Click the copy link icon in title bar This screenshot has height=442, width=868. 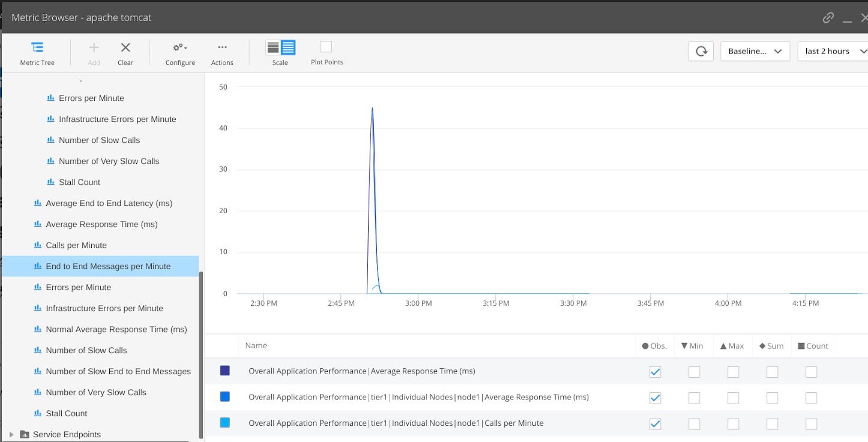click(x=828, y=17)
